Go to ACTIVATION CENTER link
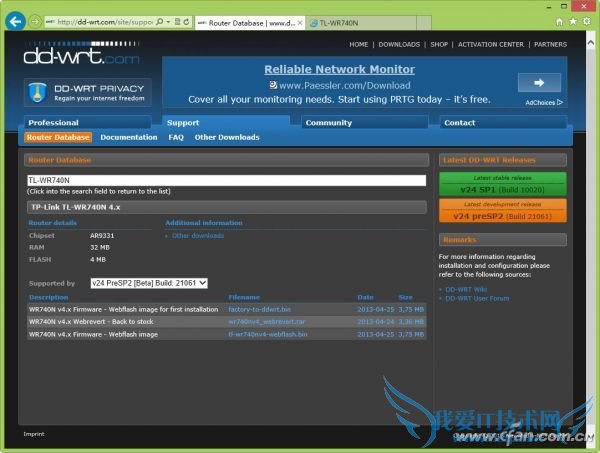600x453 pixels. 491,44
